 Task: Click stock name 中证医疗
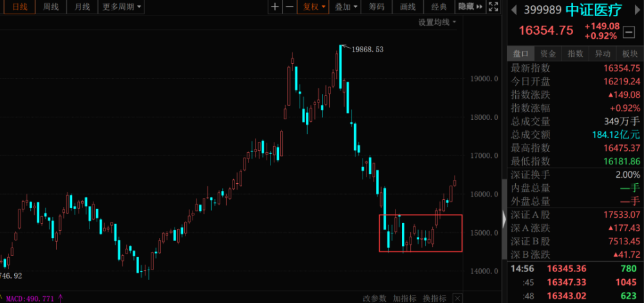[594, 10]
